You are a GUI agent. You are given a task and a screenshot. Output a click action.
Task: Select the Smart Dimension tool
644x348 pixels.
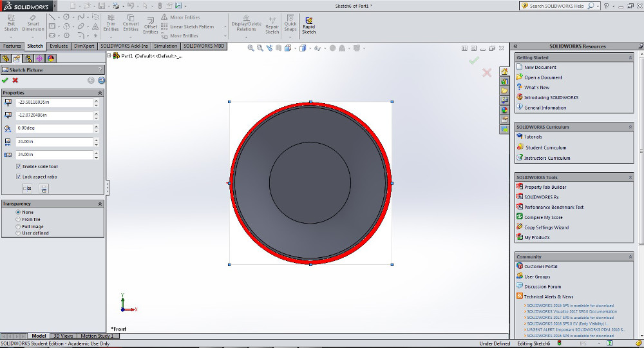[33, 23]
